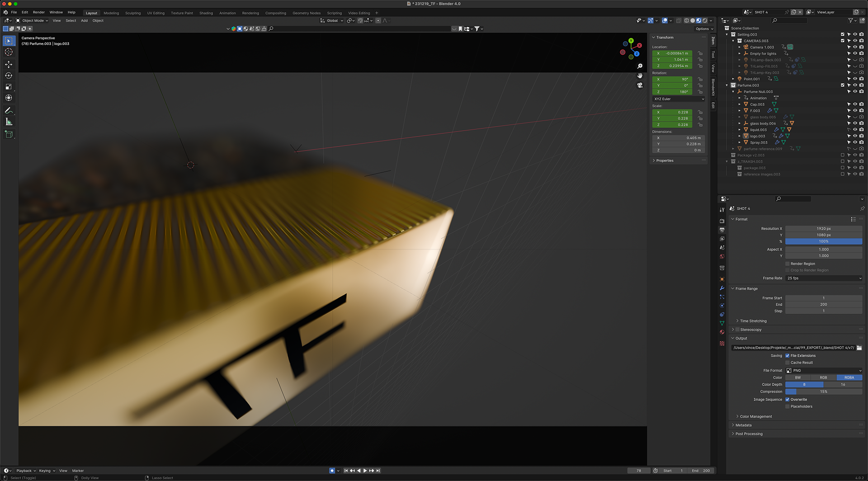The width and height of the screenshot is (868, 481).
Task: Open Output properties tab icon
Action: tap(722, 230)
